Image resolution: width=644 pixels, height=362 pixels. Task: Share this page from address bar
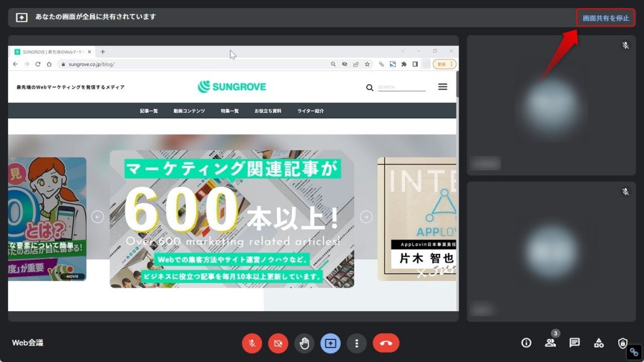(356, 64)
